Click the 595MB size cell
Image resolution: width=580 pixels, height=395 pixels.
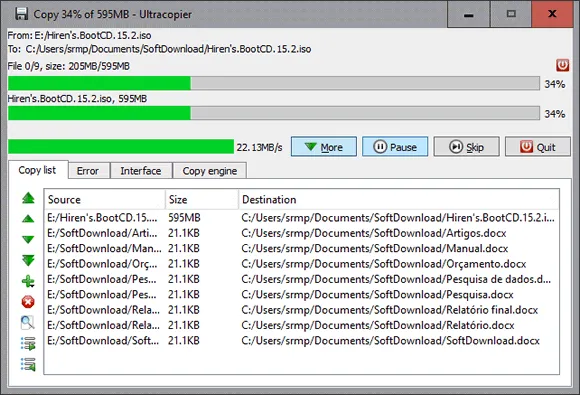[184, 217]
